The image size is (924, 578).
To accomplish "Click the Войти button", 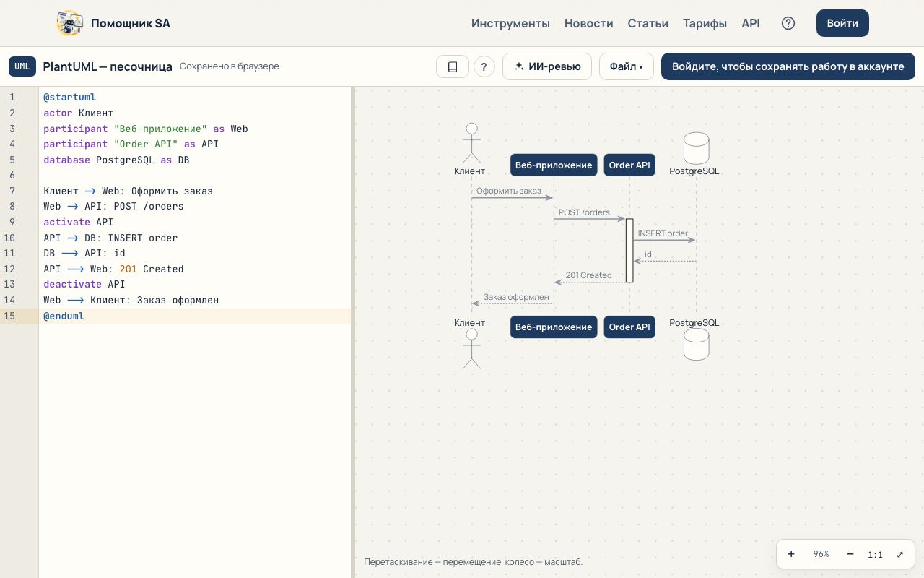I will click(x=842, y=23).
